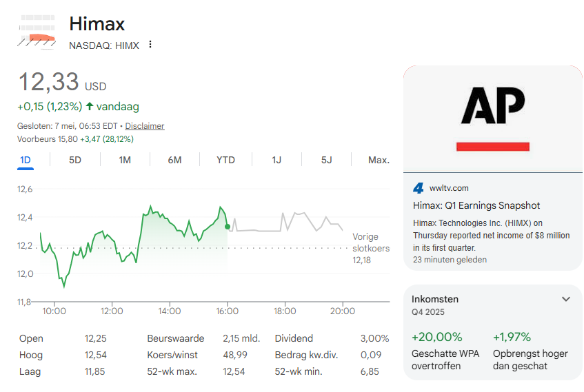584x392 pixels.
Task: Open the 1J yearly chart tab
Action: pyautogui.click(x=276, y=160)
